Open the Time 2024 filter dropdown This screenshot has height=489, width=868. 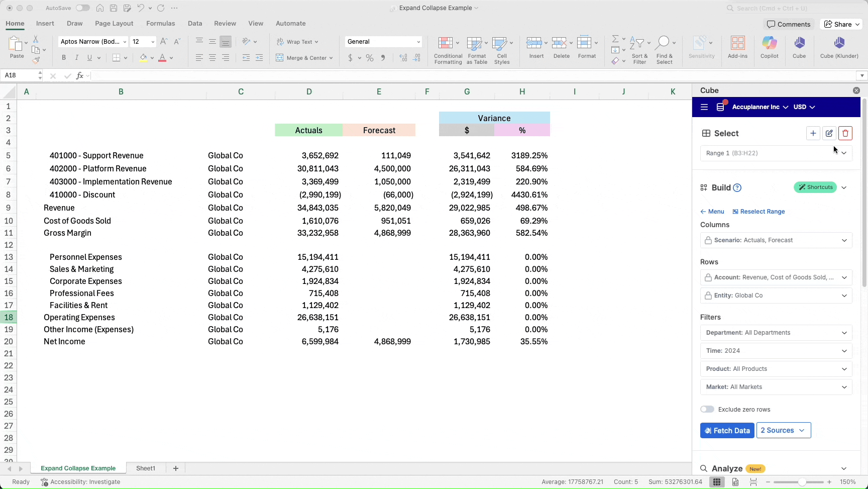776,351
